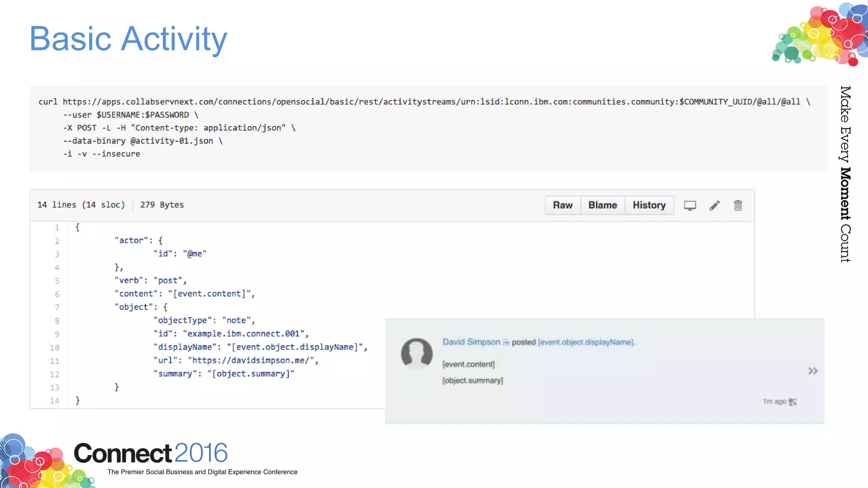Viewport: 868px width, 488px height.
Task: Click line number 14 in gutter
Action: [55, 401]
